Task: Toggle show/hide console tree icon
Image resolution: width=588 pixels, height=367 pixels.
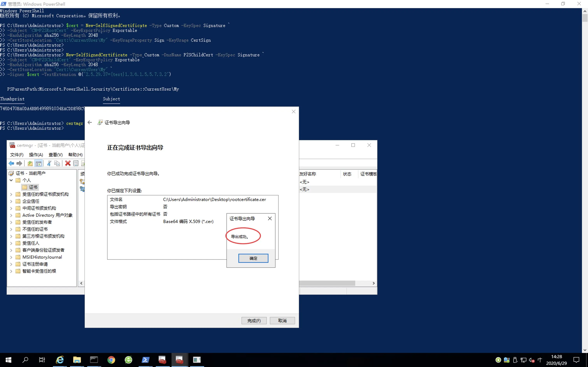Action: (38, 163)
